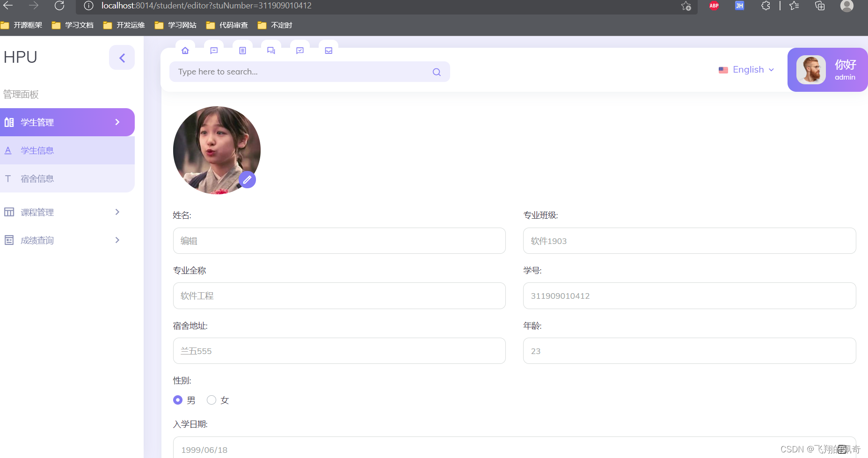Open the 宿舍信息 sidebar item

coord(37,178)
